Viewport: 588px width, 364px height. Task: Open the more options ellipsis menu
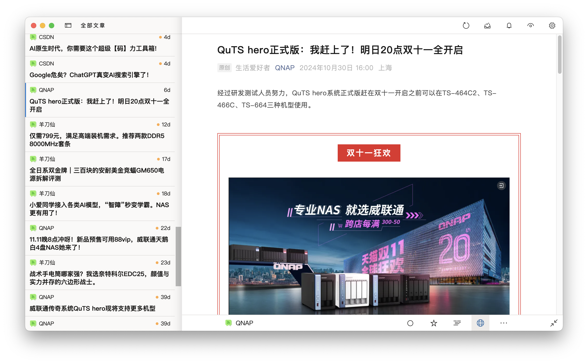(504, 323)
